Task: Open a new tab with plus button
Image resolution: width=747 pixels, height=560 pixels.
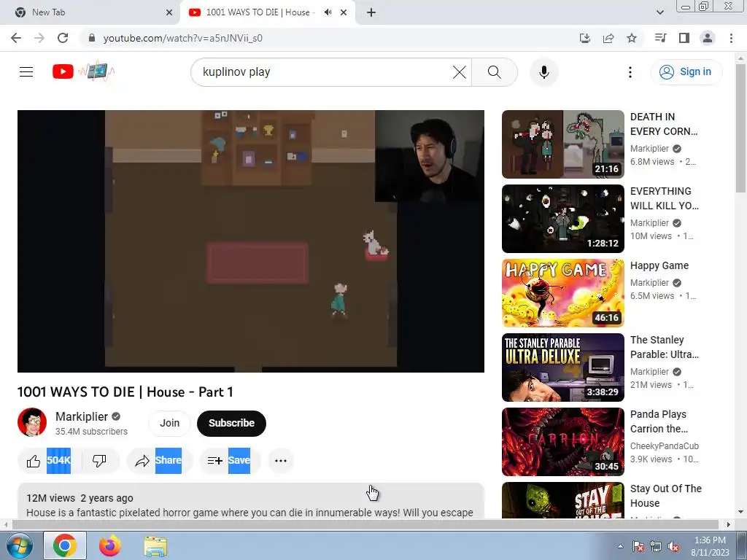Action: coord(371,13)
